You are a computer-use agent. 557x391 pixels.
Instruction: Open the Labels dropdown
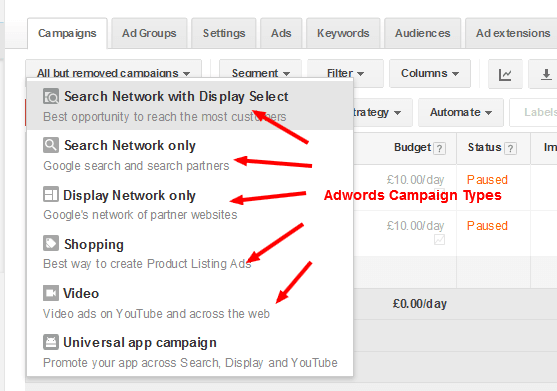click(x=534, y=113)
